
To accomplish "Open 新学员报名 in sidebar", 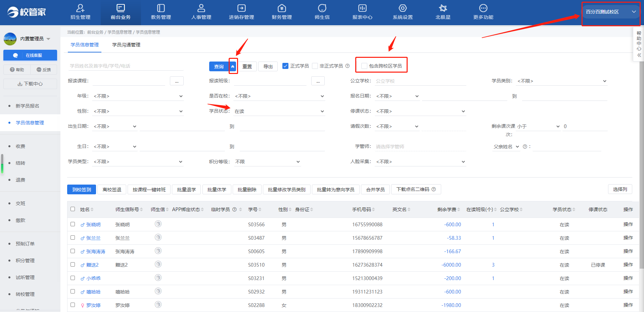I will [x=28, y=106].
